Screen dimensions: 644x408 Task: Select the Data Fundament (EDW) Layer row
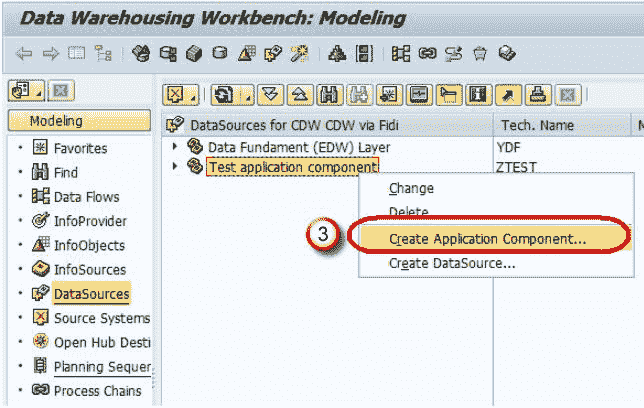[x=299, y=147]
